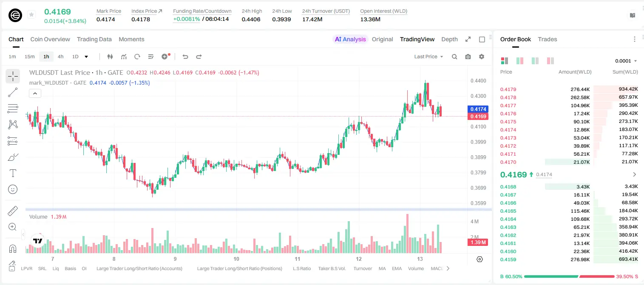
Task: Open candlestick chart style selector
Action: pyautogui.click(x=111, y=57)
